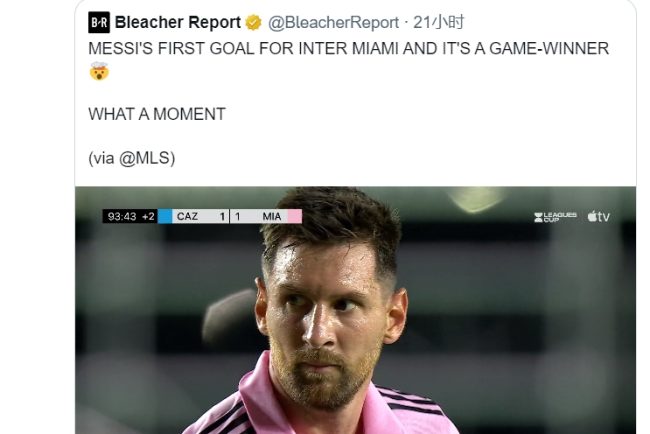Click the +2 stoppage time indicator
This screenshot has height=434, width=650.
(x=148, y=216)
